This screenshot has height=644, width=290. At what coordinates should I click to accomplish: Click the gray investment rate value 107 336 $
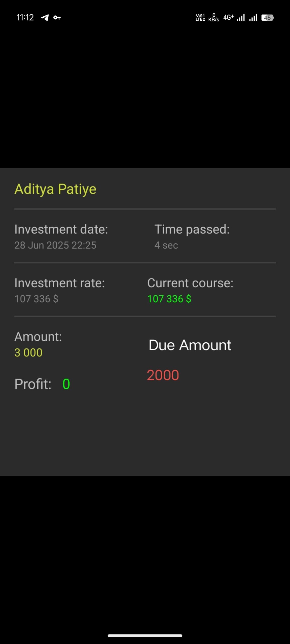point(36,299)
